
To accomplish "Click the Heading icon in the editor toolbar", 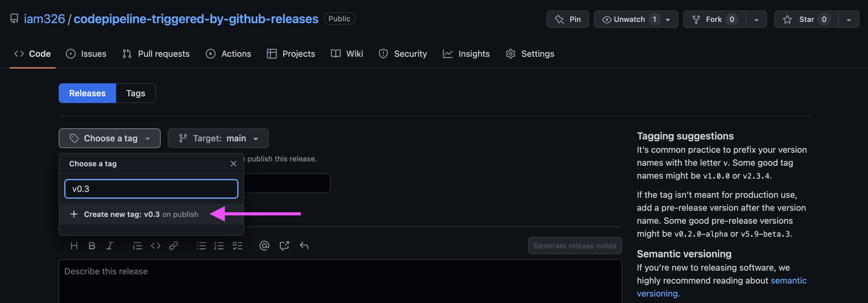I will pyautogui.click(x=74, y=245).
